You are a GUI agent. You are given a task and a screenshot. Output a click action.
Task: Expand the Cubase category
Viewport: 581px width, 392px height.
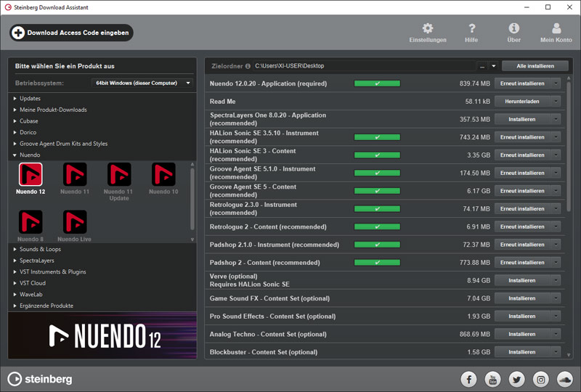click(15, 121)
